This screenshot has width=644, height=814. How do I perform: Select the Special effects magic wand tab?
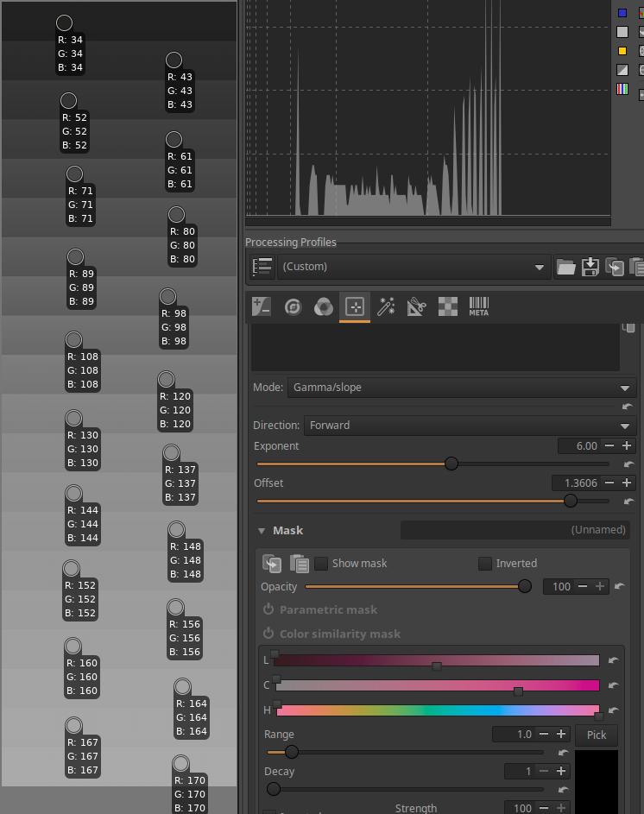click(386, 306)
